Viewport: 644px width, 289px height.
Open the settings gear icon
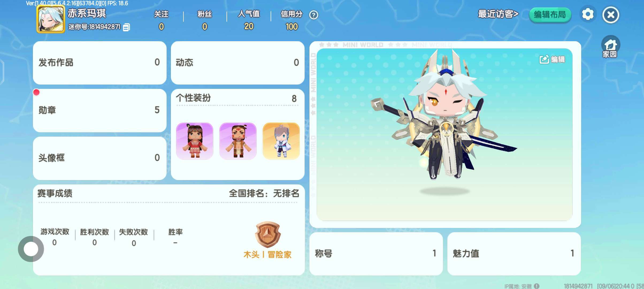click(x=588, y=14)
